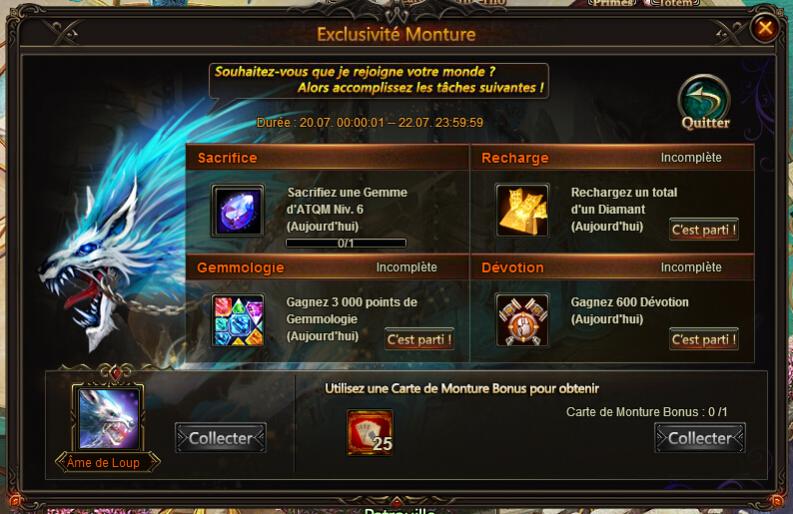Start Recharge task with C'est parti
793x514 pixels.
pos(703,230)
